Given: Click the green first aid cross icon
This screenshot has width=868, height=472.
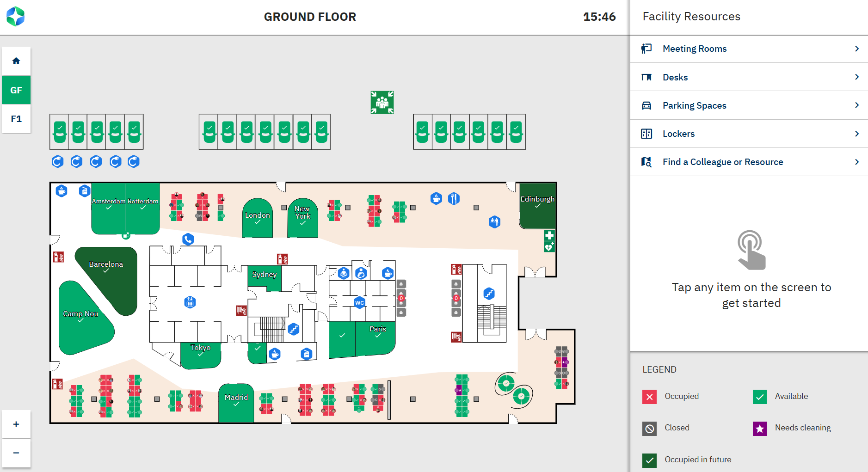Looking at the screenshot, I should 549,235.
